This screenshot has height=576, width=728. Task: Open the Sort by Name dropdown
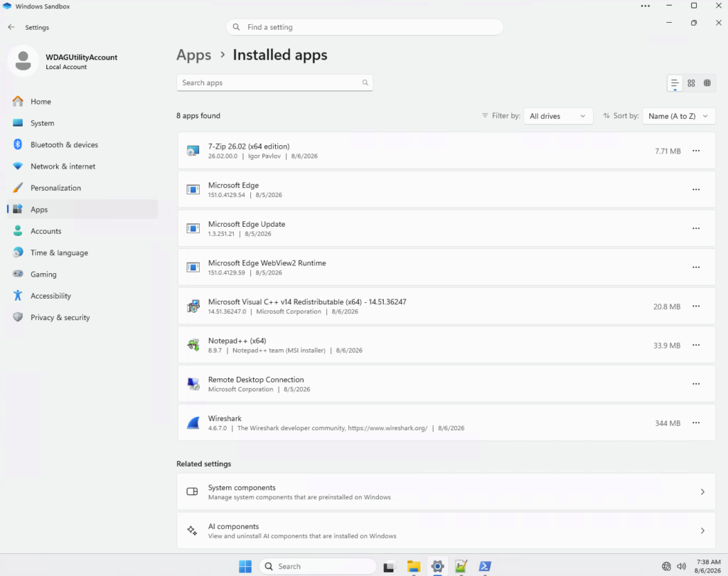click(x=679, y=116)
